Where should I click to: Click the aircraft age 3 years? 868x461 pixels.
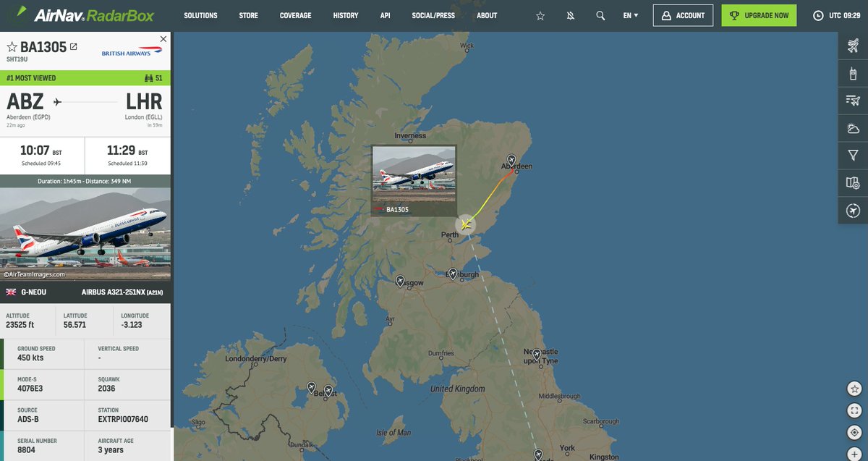pos(111,449)
